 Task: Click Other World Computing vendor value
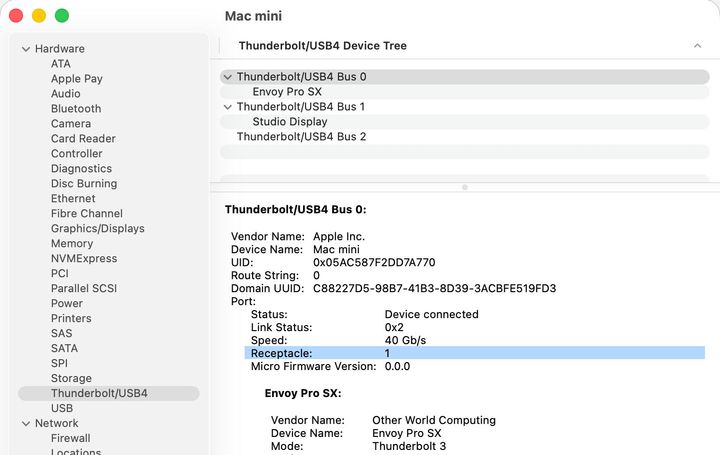point(434,421)
